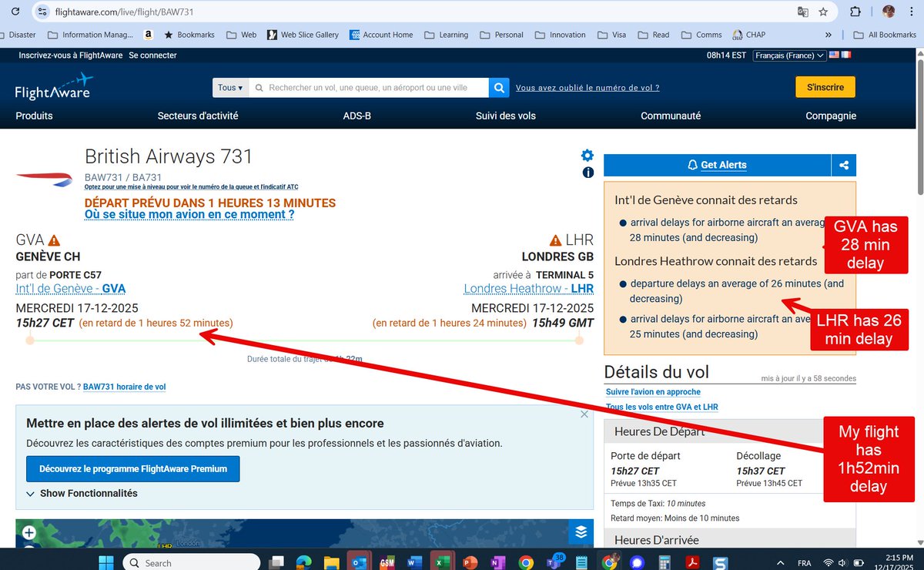This screenshot has height=570, width=924.
Task: Open the Suivi des vols menu
Action: tap(506, 116)
